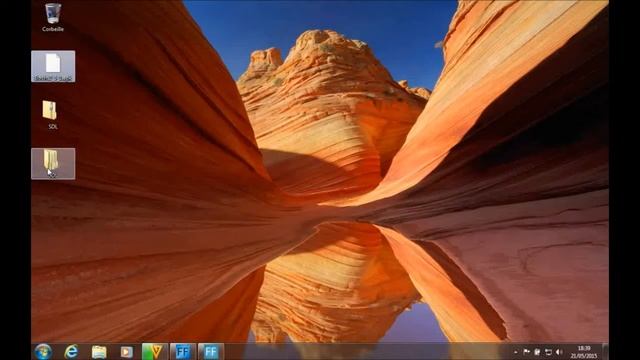
Task: Open the volume speaker tray icon
Action: 559,352
